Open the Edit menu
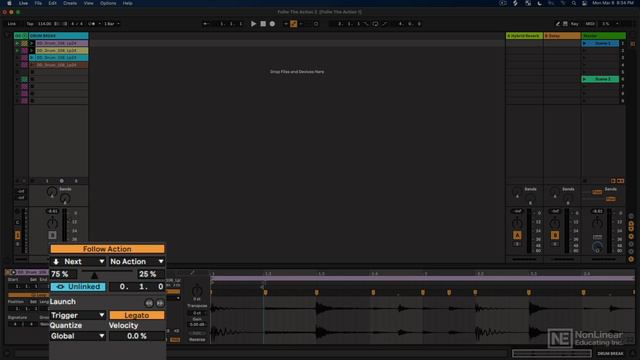640x360 pixels. [53, 3]
